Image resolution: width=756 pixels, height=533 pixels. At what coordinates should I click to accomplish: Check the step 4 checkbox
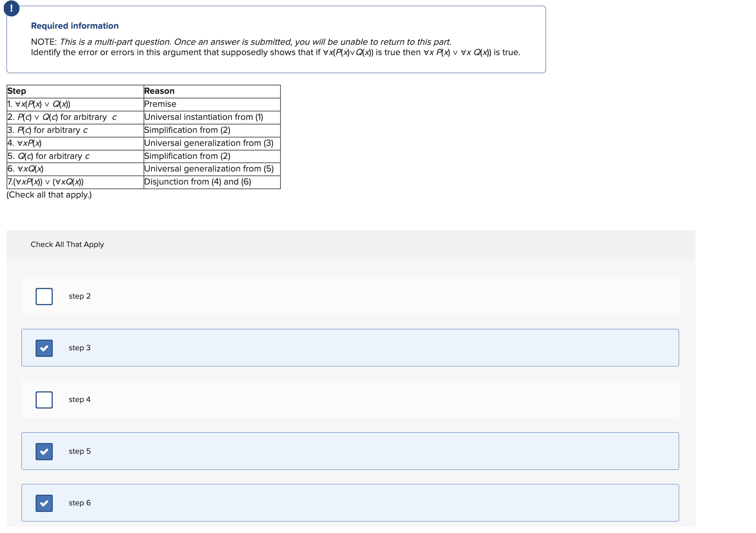tap(44, 399)
